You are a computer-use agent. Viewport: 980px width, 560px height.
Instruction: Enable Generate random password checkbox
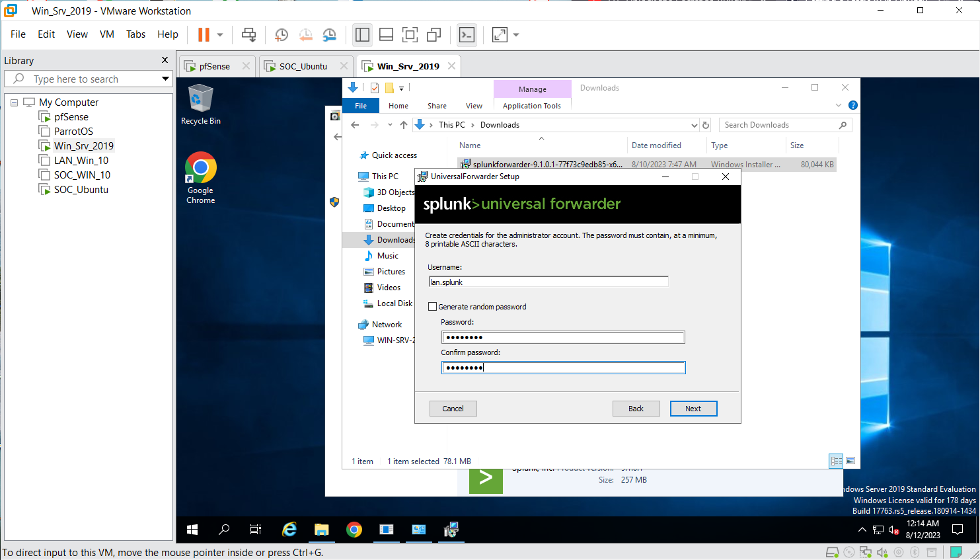point(433,307)
